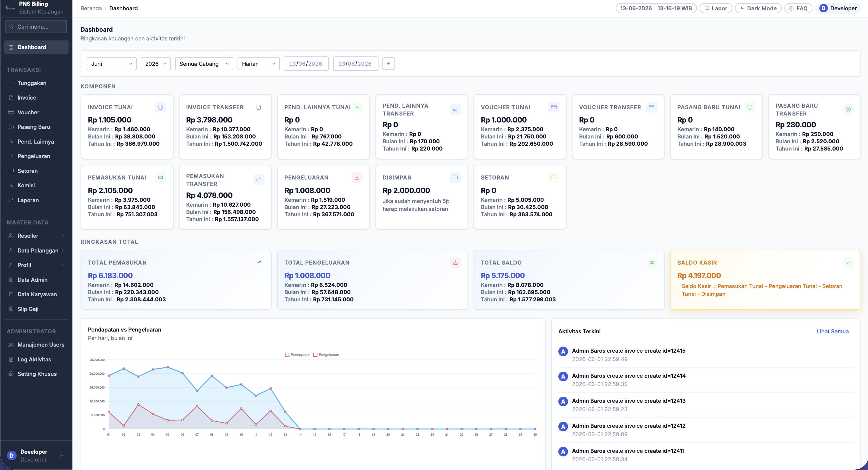Click the Voucher Transfer card icon
The height and width of the screenshot is (470, 868).
[652, 107]
